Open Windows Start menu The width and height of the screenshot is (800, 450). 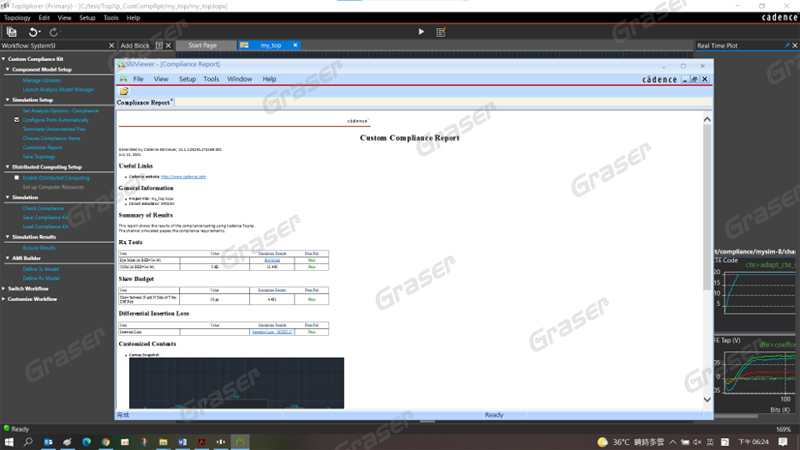[9, 442]
